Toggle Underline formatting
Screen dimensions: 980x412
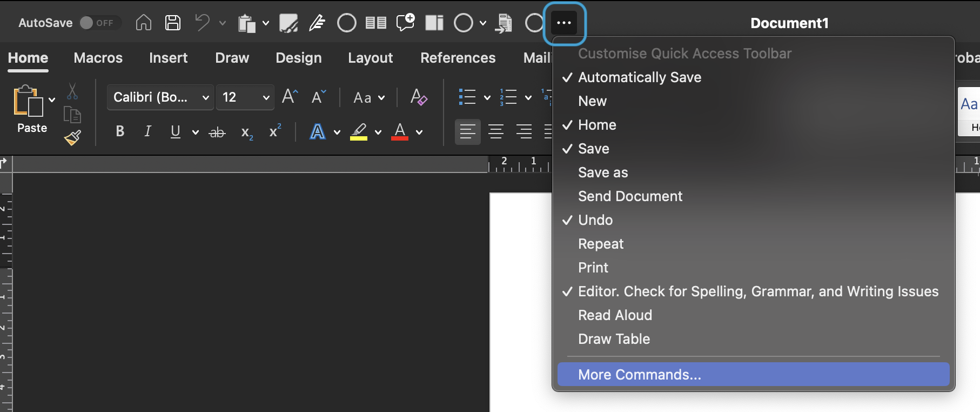click(175, 131)
